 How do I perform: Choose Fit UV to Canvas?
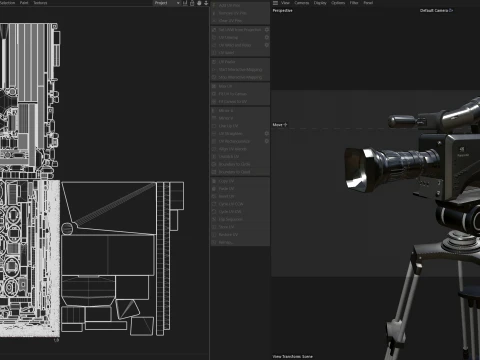(x=240, y=94)
